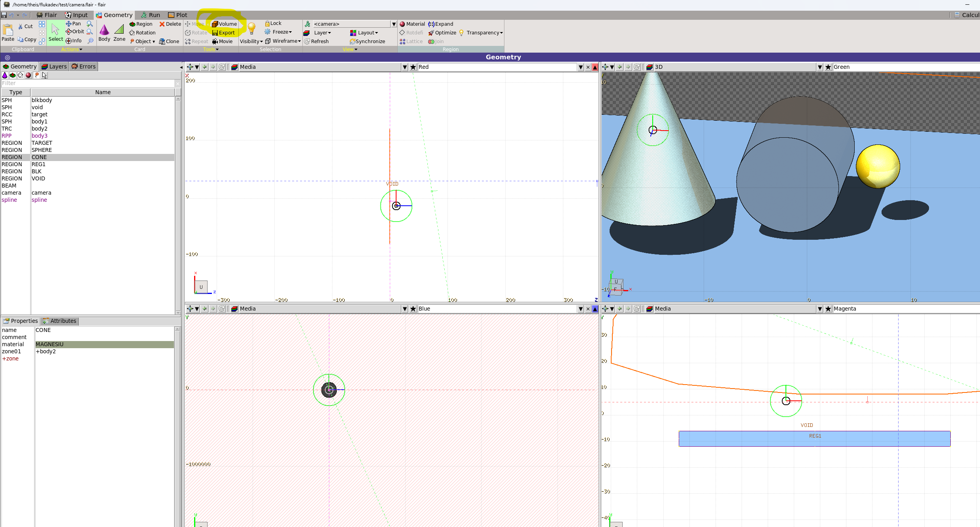Click the Refresh view icon
This screenshot has height=527, width=980.
pos(307,42)
